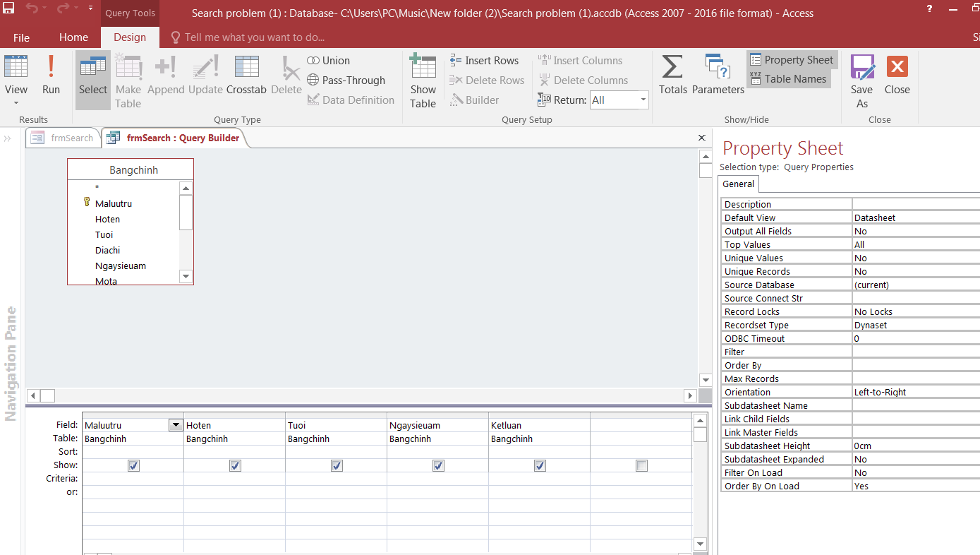Click the Top Values property value

coord(916,244)
